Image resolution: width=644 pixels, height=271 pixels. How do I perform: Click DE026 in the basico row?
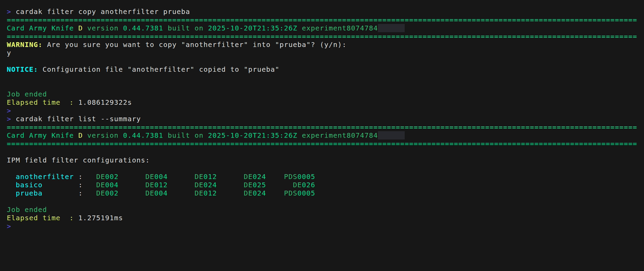pos(304,185)
